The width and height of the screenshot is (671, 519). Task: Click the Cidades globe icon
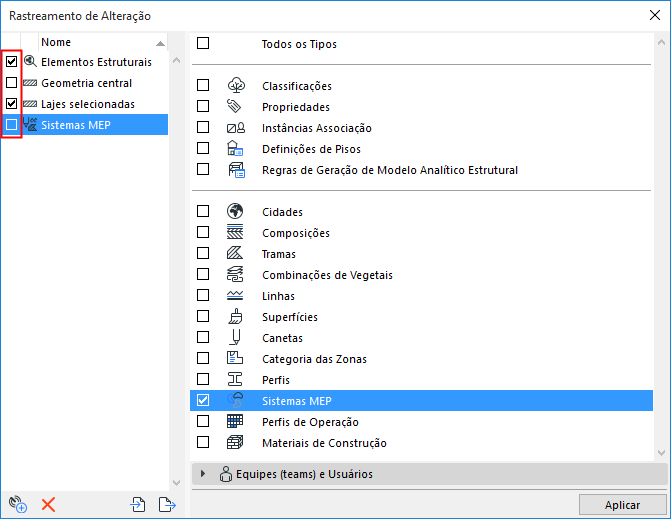coord(235,212)
